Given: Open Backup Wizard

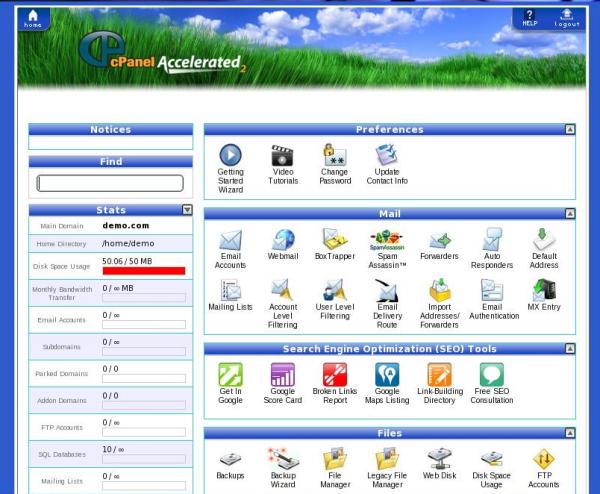Looking at the screenshot, I should 283,468.
